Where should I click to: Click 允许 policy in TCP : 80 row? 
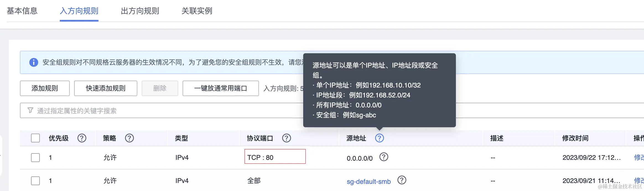coord(110,158)
